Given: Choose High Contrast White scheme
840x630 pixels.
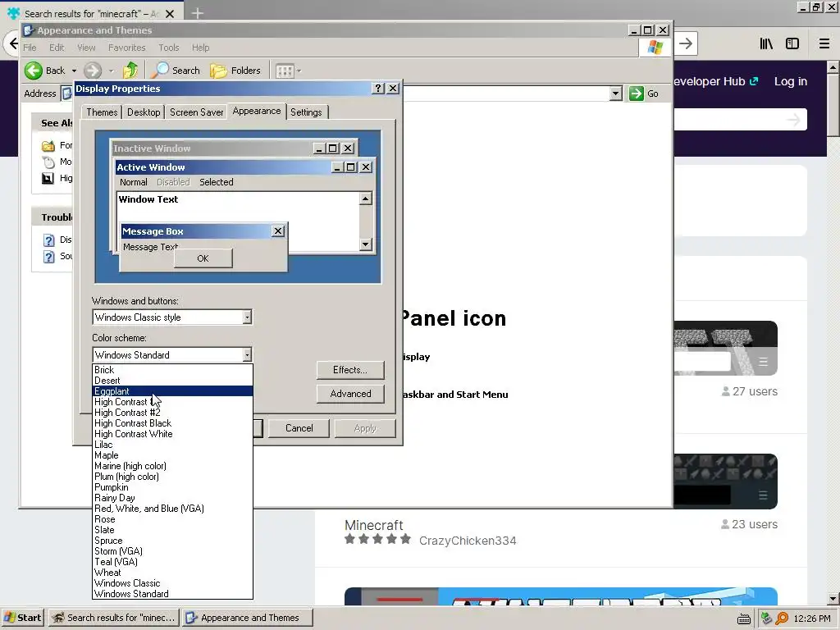Looking at the screenshot, I should tap(172, 434).
